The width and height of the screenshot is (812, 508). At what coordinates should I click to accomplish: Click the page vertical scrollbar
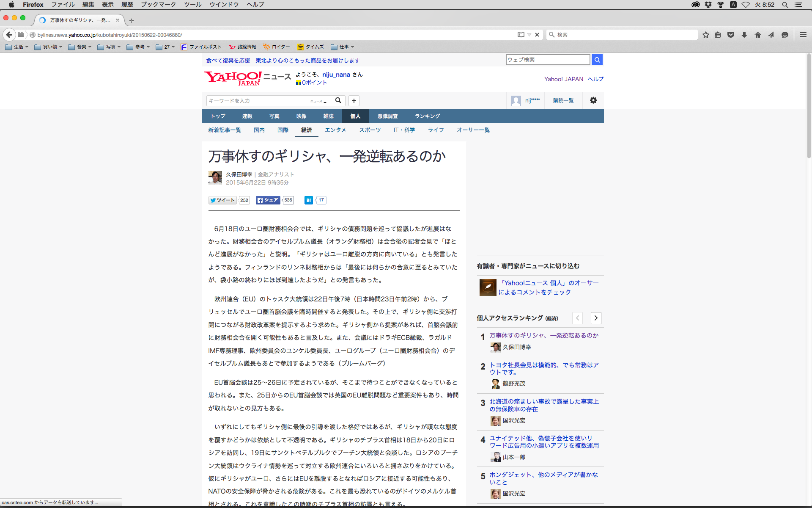[x=809, y=106]
